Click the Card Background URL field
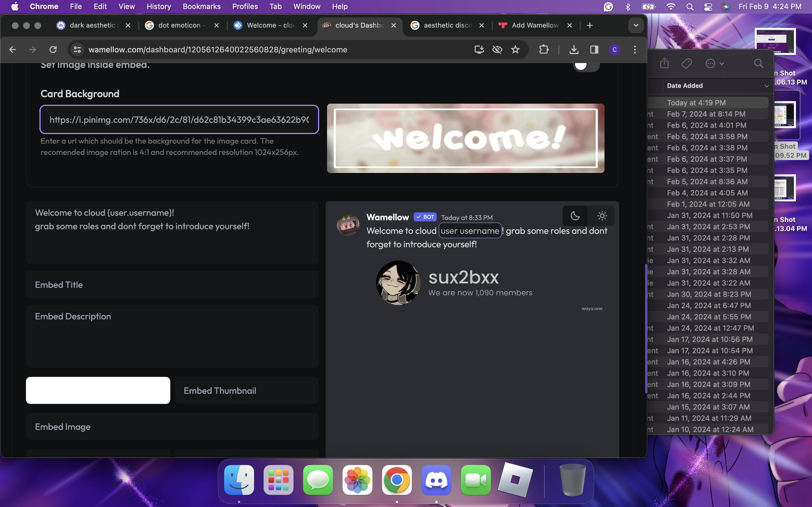The height and width of the screenshot is (507, 812). 179,120
